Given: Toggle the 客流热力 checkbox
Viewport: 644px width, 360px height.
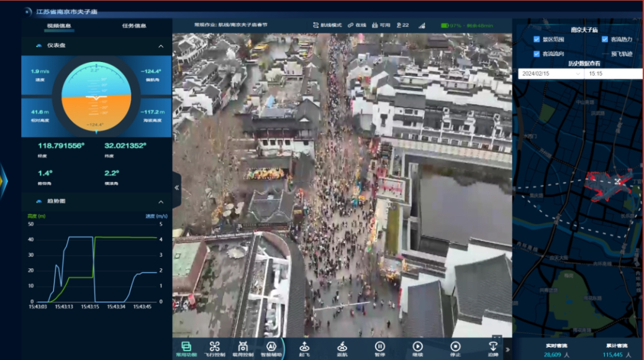Looking at the screenshot, I should [604, 40].
